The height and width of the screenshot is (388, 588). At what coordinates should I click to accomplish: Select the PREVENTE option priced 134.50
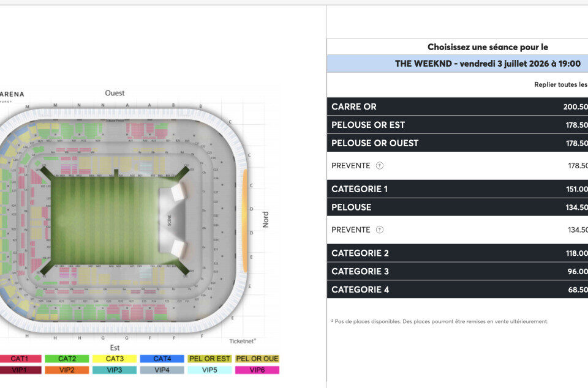pyautogui.click(x=351, y=230)
